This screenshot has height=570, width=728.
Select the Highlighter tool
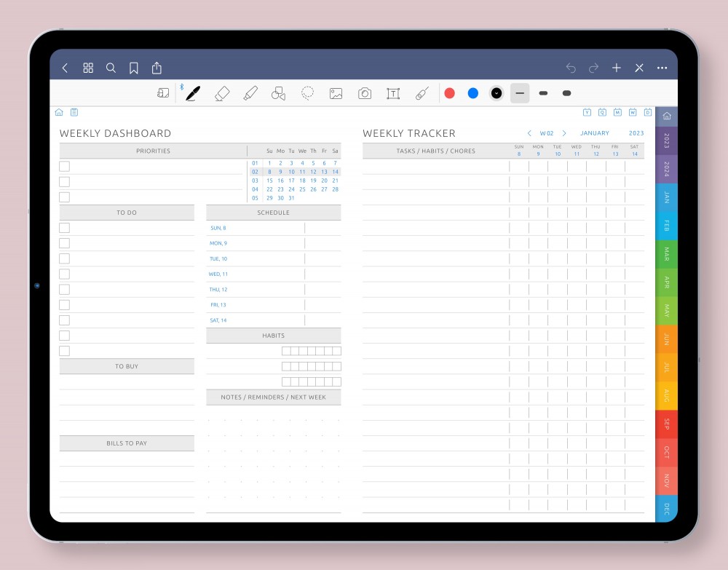pos(250,93)
